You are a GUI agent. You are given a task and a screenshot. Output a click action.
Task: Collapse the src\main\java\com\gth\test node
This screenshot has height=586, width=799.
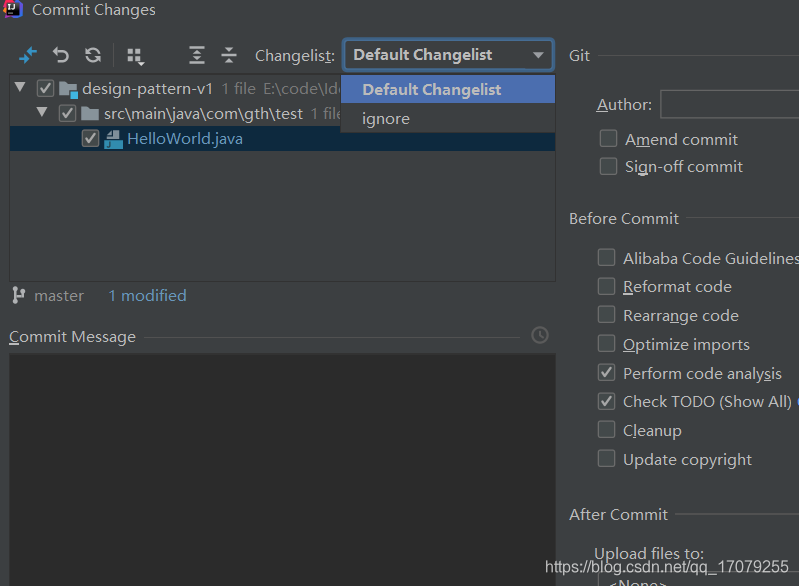pyautogui.click(x=42, y=112)
